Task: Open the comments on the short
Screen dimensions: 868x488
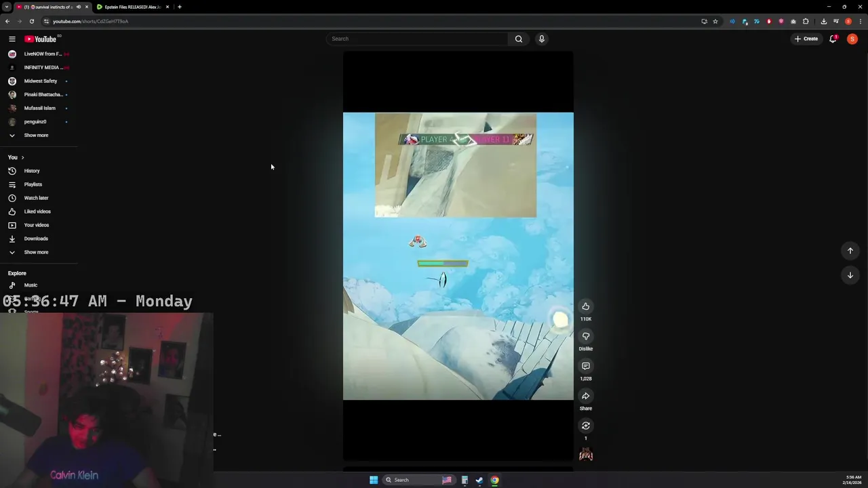Action: coord(586,366)
